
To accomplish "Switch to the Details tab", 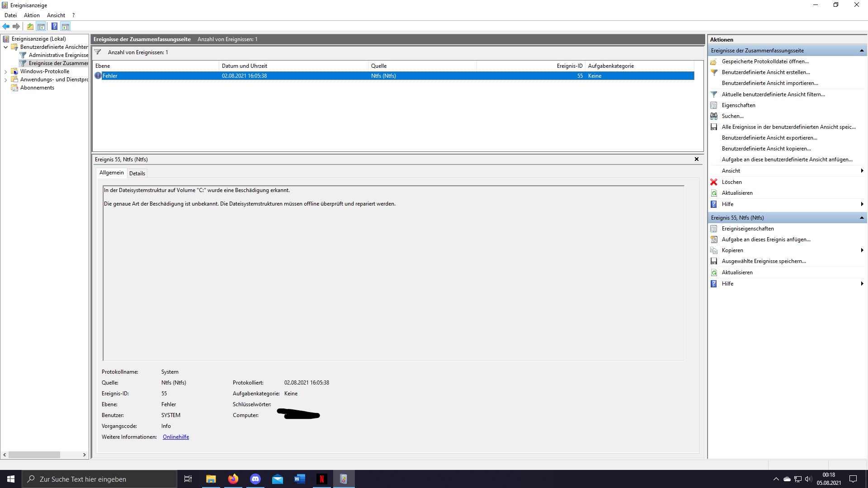I will pos(137,173).
